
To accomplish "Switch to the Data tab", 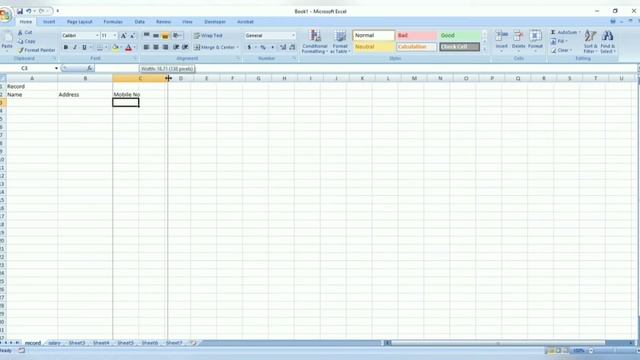I will pyautogui.click(x=140, y=22).
